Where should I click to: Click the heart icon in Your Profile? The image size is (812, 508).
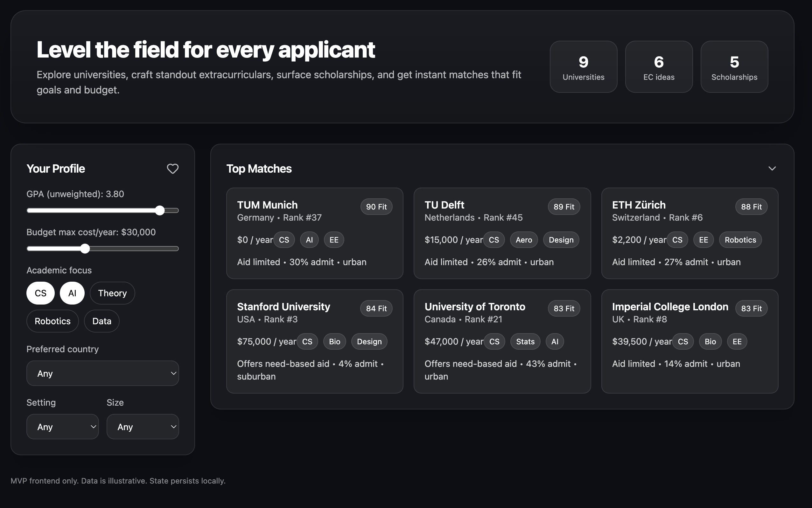tap(172, 169)
